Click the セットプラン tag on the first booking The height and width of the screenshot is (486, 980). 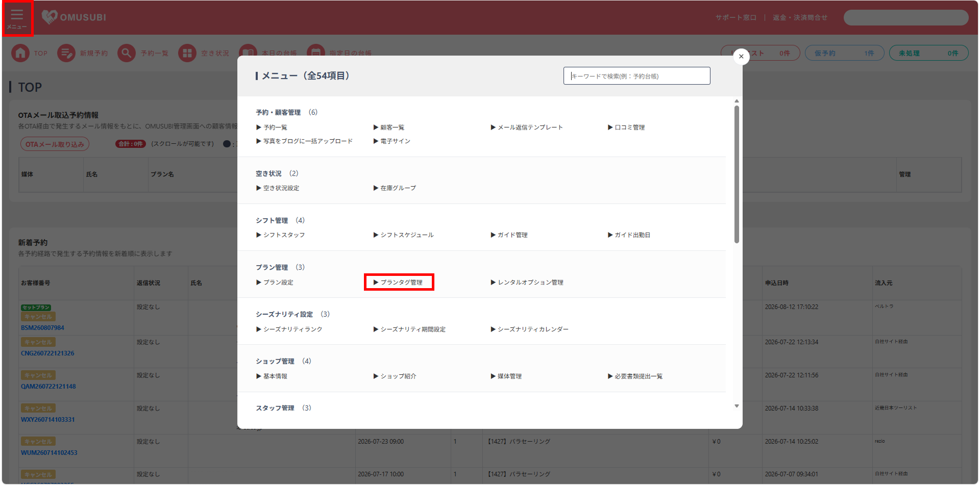click(36, 308)
